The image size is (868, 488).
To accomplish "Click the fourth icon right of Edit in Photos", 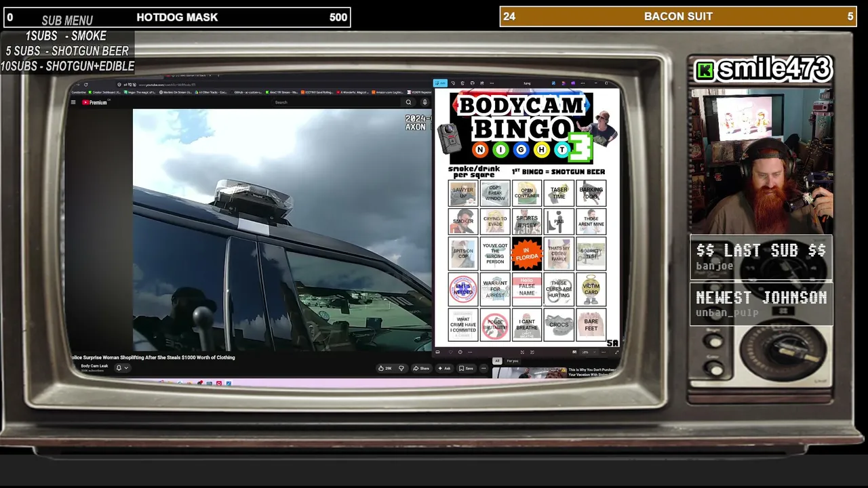I will [x=481, y=83].
